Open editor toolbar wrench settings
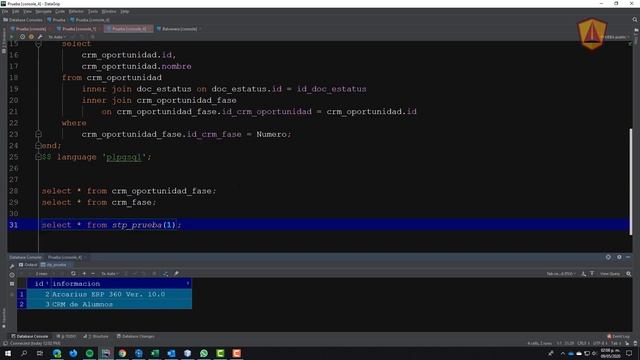Screen dimensions: 640x360 tap(40, 37)
